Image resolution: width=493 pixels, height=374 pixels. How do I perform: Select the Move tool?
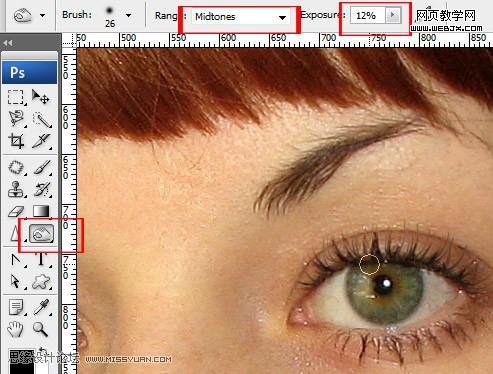[x=41, y=97]
